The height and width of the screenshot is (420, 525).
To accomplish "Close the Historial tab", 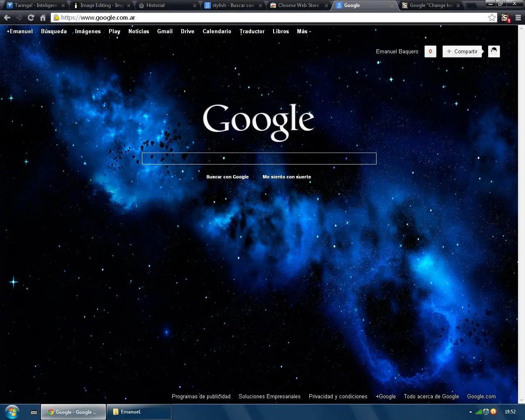I will pyautogui.click(x=195, y=6).
